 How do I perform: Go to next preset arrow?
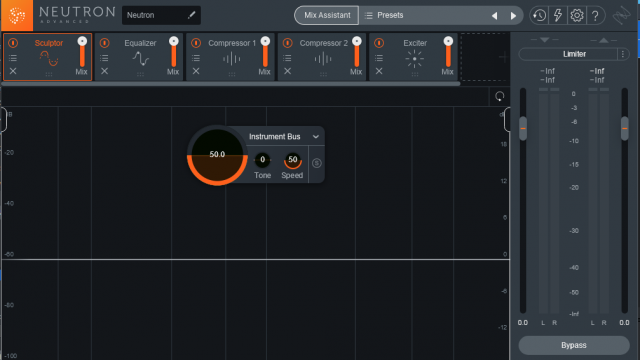pyautogui.click(x=513, y=16)
